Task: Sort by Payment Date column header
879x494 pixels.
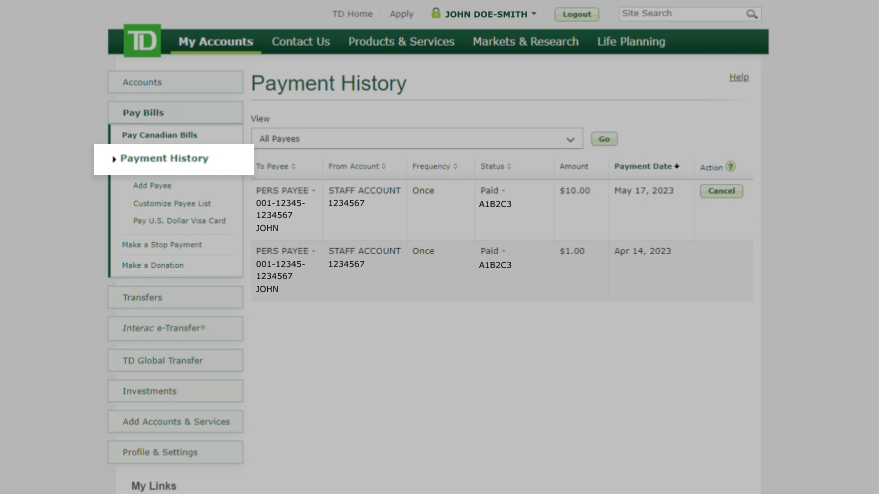Action: click(x=647, y=167)
